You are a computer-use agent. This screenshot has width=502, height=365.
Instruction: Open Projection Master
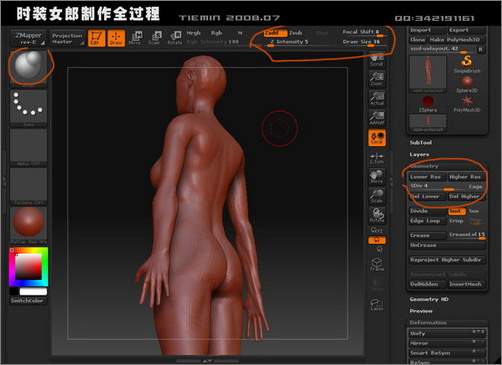(67, 38)
